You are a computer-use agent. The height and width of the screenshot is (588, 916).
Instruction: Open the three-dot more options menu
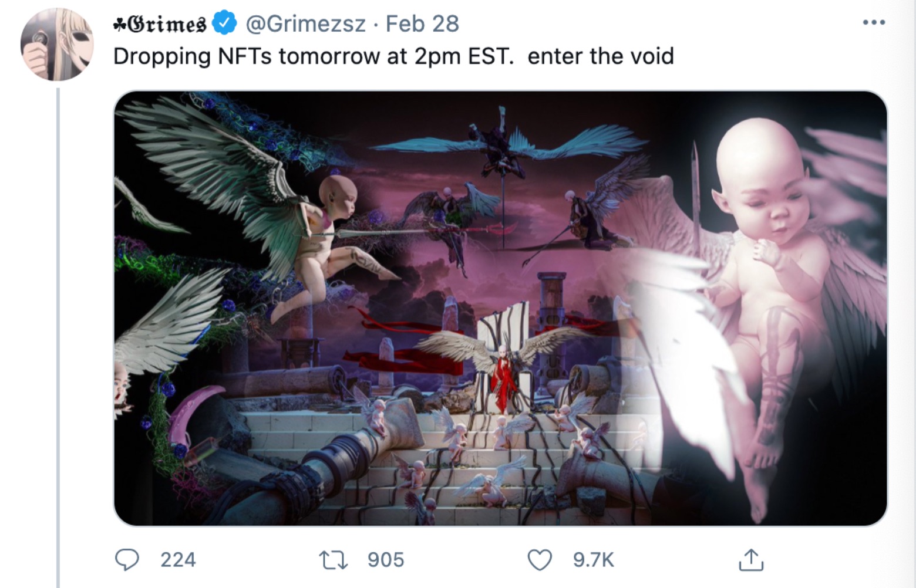(874, 23)
